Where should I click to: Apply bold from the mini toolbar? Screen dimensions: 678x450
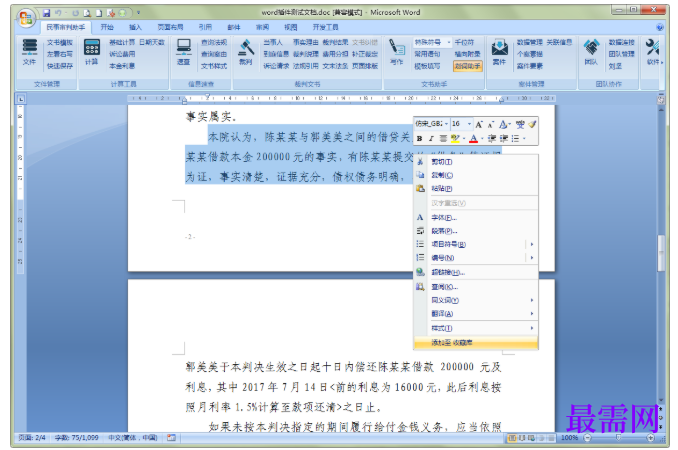point(419,138)
